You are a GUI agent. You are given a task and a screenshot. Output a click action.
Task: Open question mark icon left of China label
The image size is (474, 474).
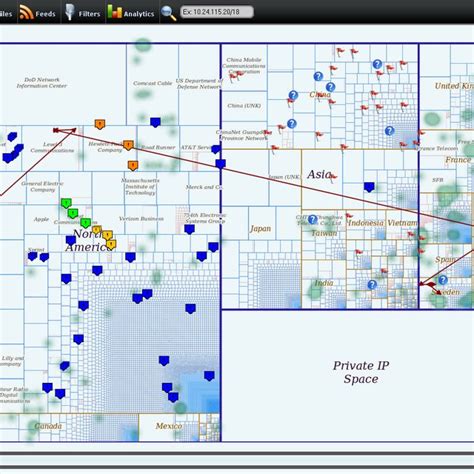[293, 95]
